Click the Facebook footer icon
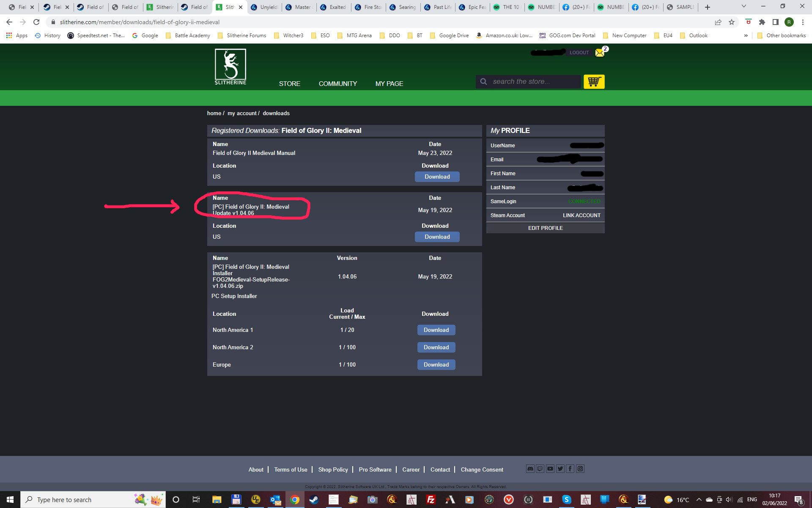Viewport: 812px width, 508px height. click(570, 469)
